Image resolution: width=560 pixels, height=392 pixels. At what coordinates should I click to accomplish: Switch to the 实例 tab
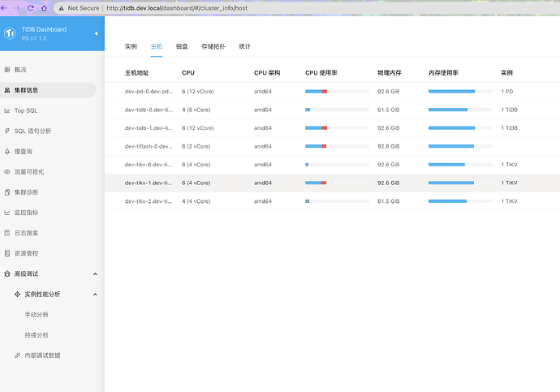(x=131, y=46)
